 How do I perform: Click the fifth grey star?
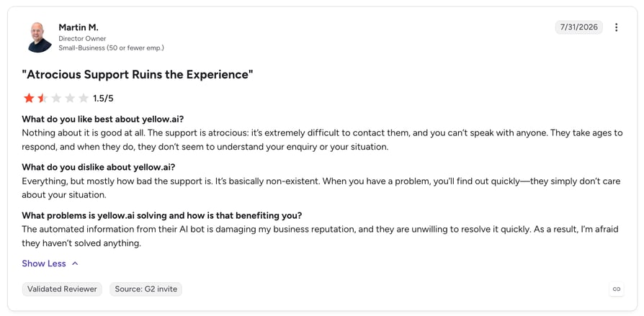(84, 98)
